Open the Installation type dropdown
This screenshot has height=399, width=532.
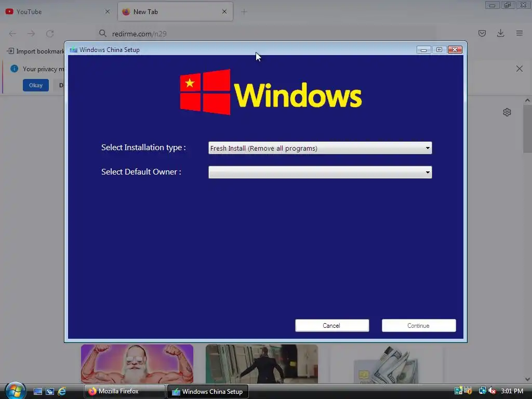(x=320, y=148)
